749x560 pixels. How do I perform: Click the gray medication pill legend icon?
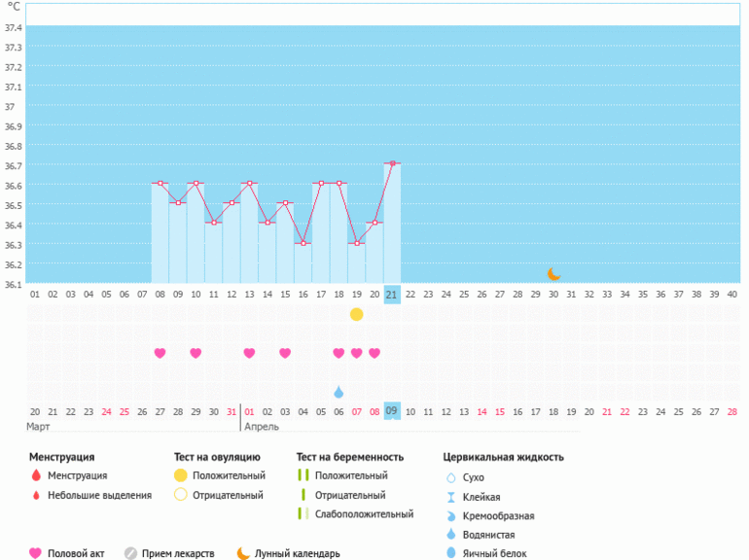(130, 553)
